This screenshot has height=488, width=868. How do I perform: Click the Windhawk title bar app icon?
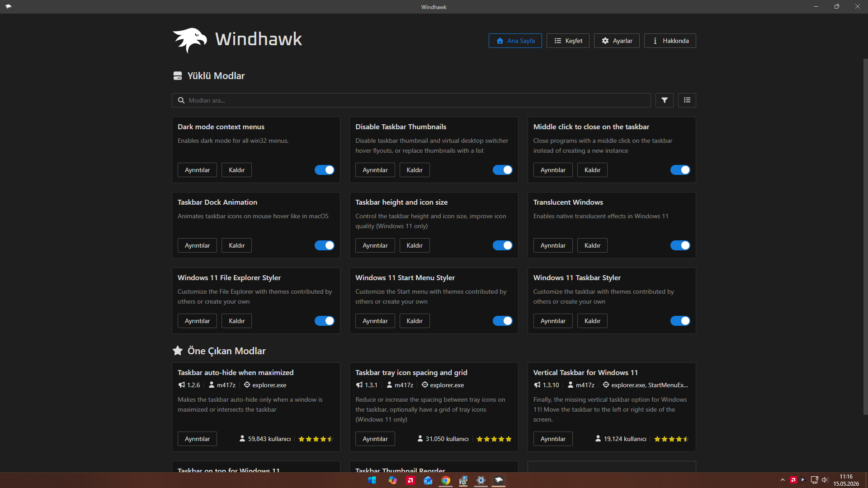point(8,7)
